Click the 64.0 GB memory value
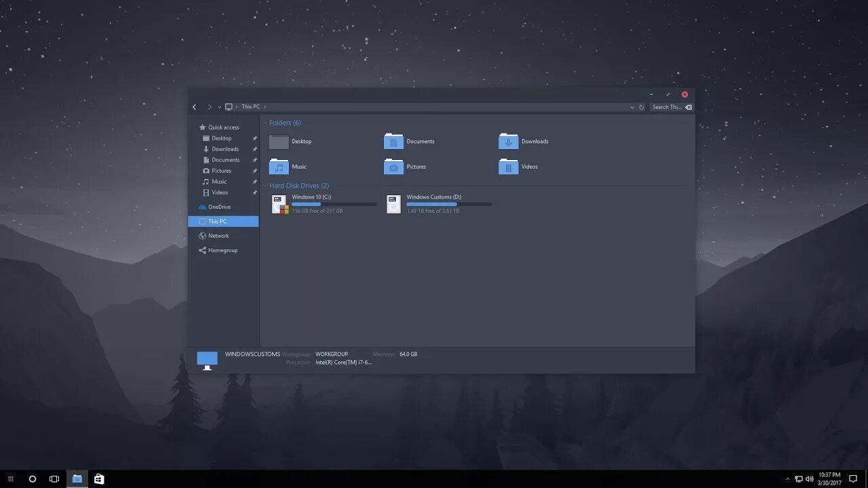868x488 pixels. 408,354
